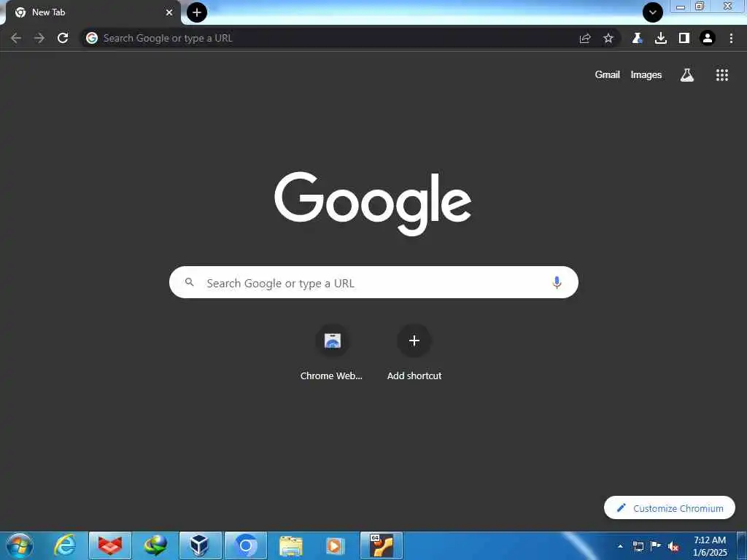Open the yellow 64-bit app taskbar icon

[x=382, y=545]
